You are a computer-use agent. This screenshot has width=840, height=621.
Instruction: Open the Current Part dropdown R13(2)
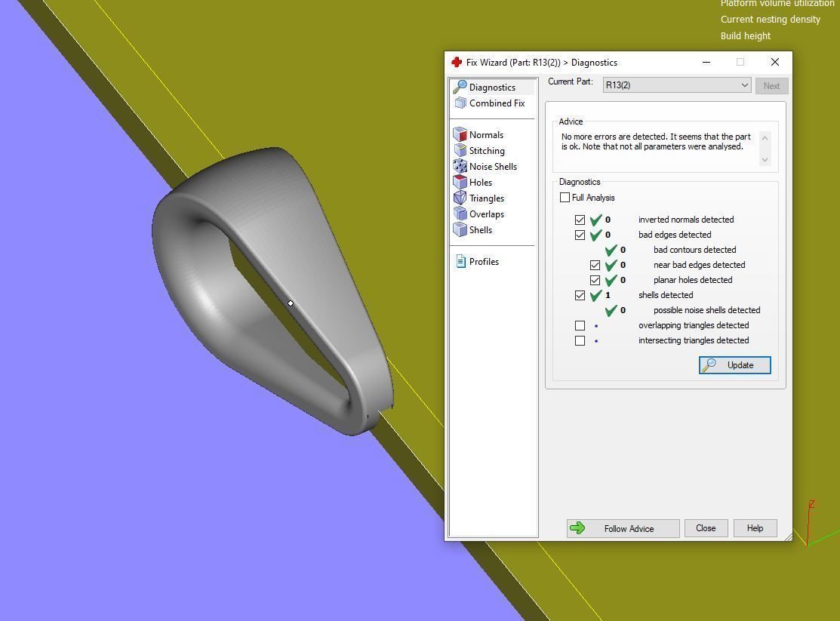(x=677, y=85)
